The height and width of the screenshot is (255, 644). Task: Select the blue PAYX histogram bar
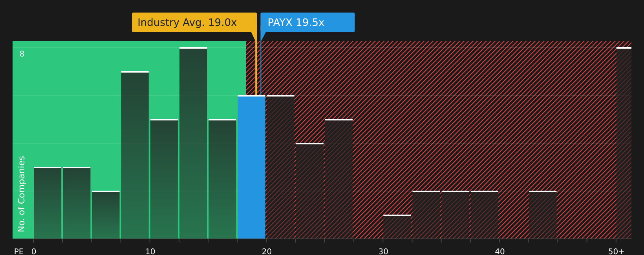(x=251, y=167)
